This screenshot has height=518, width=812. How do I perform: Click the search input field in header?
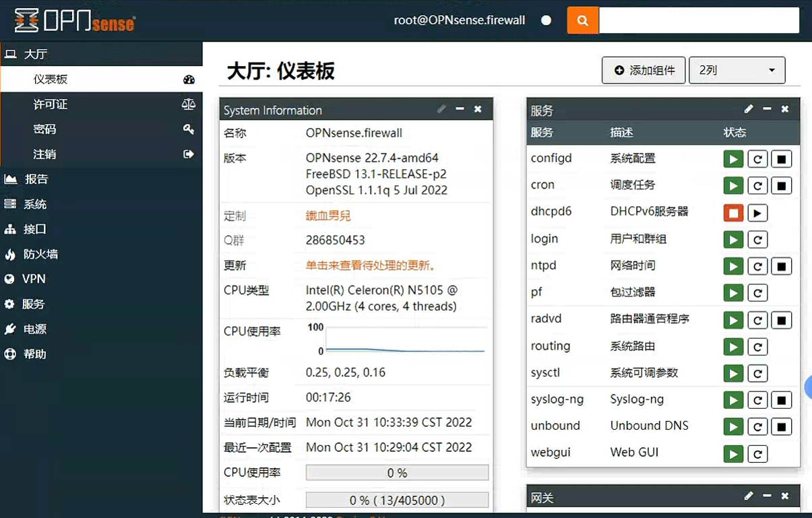(x=699, y=20)
